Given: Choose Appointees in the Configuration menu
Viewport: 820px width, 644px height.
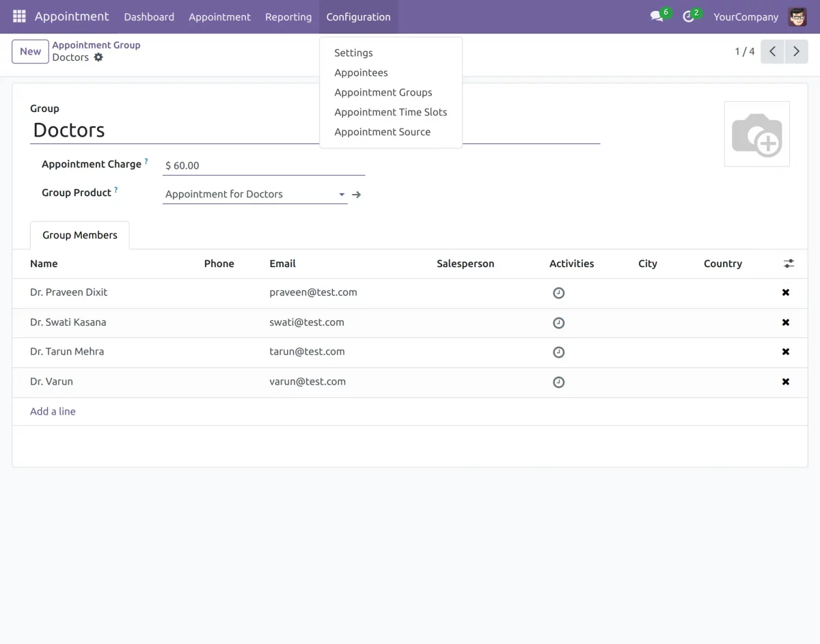Looking at the screenshot, I should click(x=361, y=72).
